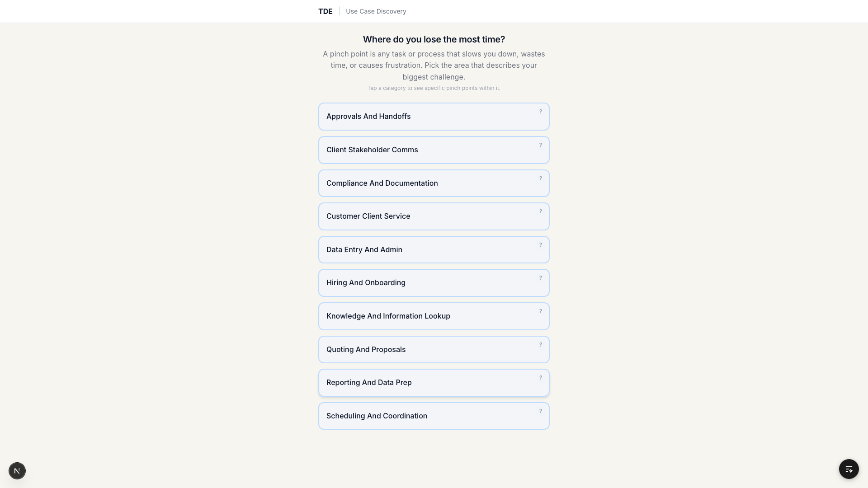
Task: Open help icon for Data Entry And Admin
Action: tap(540, 245)
